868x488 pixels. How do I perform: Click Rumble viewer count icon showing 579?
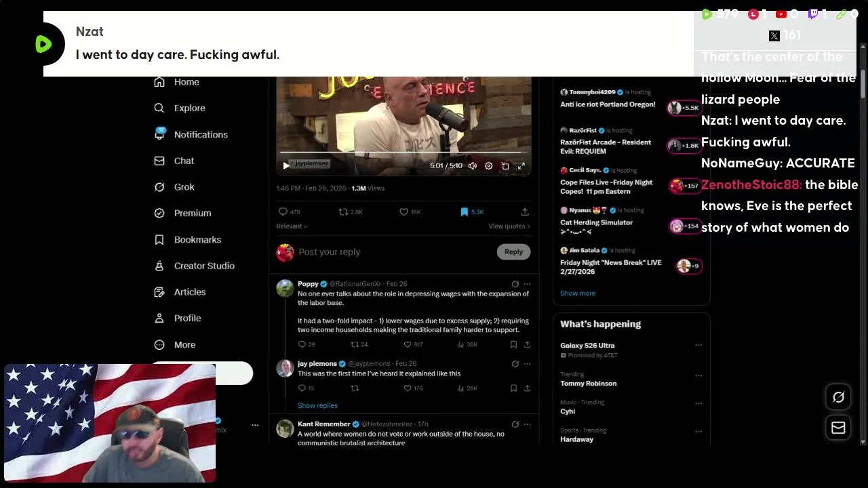pyautogui.click(x=707, y=14)
